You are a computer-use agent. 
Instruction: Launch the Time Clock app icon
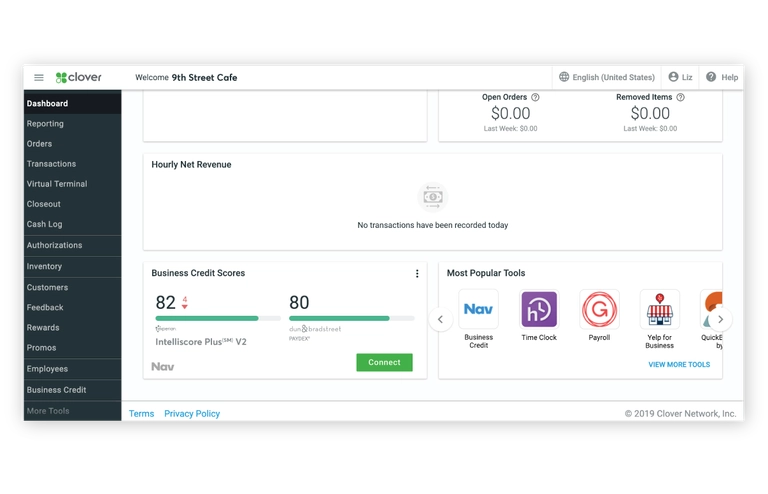(x=539, y=310)
